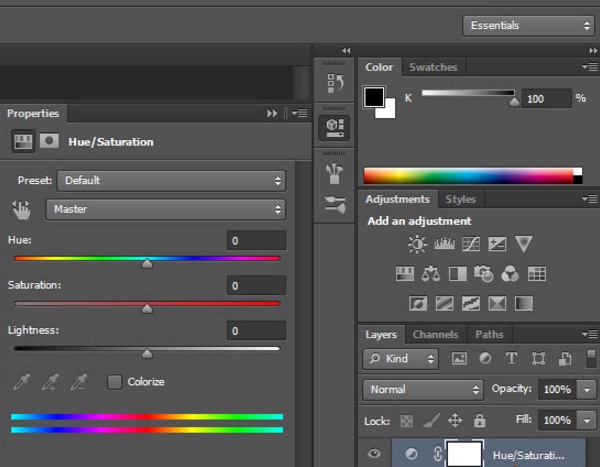Toggle lock image pixels brush icon

tap(430, 420)
